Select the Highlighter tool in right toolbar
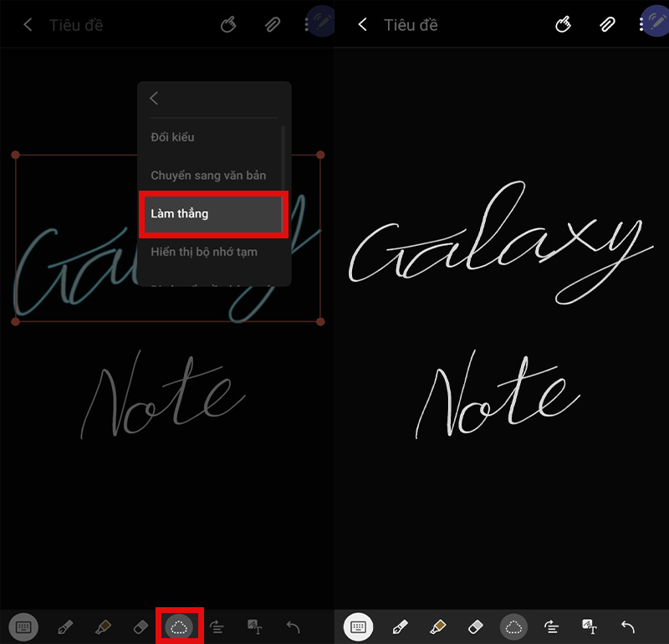Screen dimensions: 669x644 (x=437, y=627)
